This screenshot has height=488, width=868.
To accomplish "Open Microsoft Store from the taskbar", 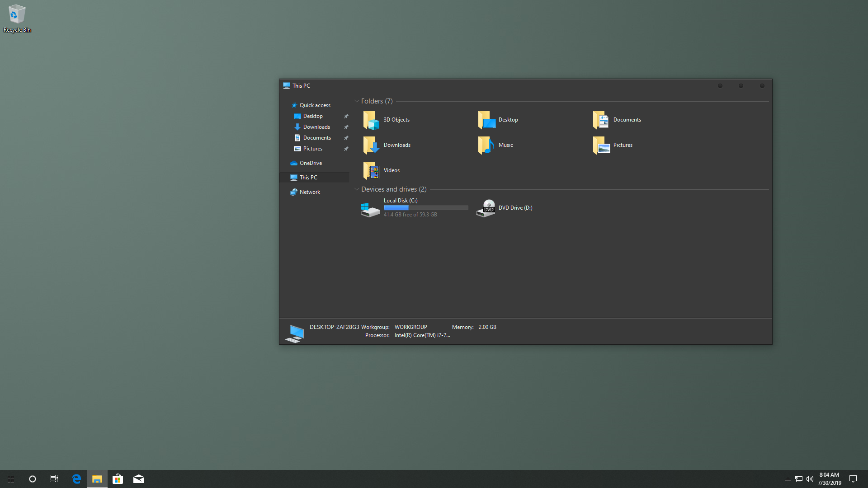I will 118,479.
